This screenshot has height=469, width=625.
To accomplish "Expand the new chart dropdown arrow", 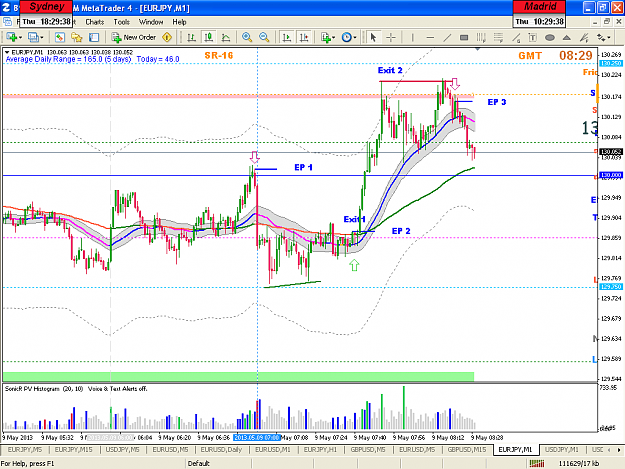I will 20,38.
